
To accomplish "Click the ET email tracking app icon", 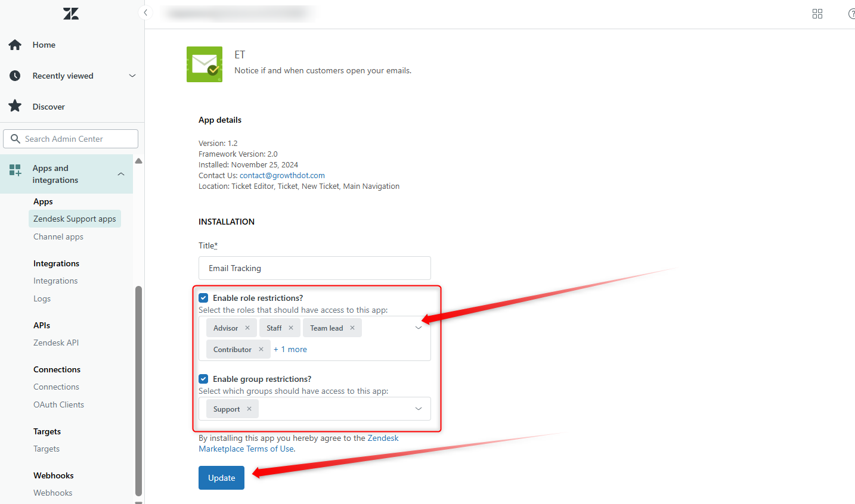I will pyautogui.click(x=205, y=64).
